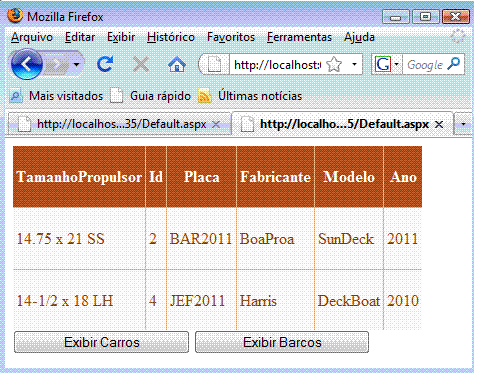Click inside the Google search field
Viewport: 478px width, 373px height.
425,64
